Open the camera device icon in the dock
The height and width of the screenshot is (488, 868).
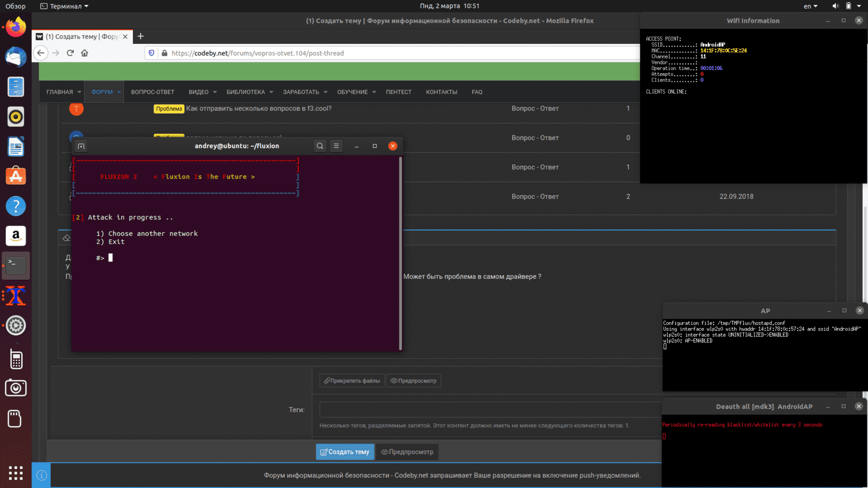tap(16, 388)
